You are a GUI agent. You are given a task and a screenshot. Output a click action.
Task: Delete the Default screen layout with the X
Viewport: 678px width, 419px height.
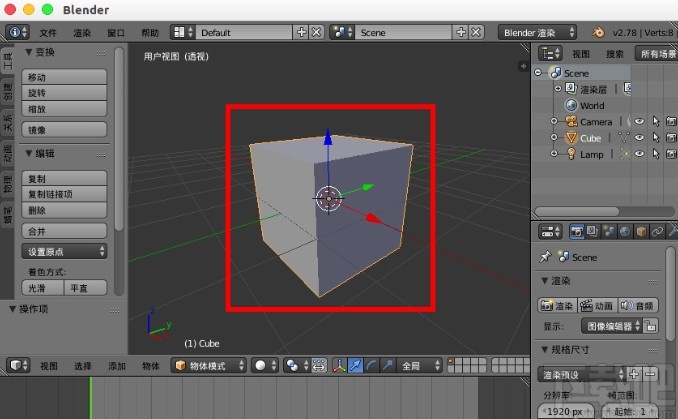point(317,32)
